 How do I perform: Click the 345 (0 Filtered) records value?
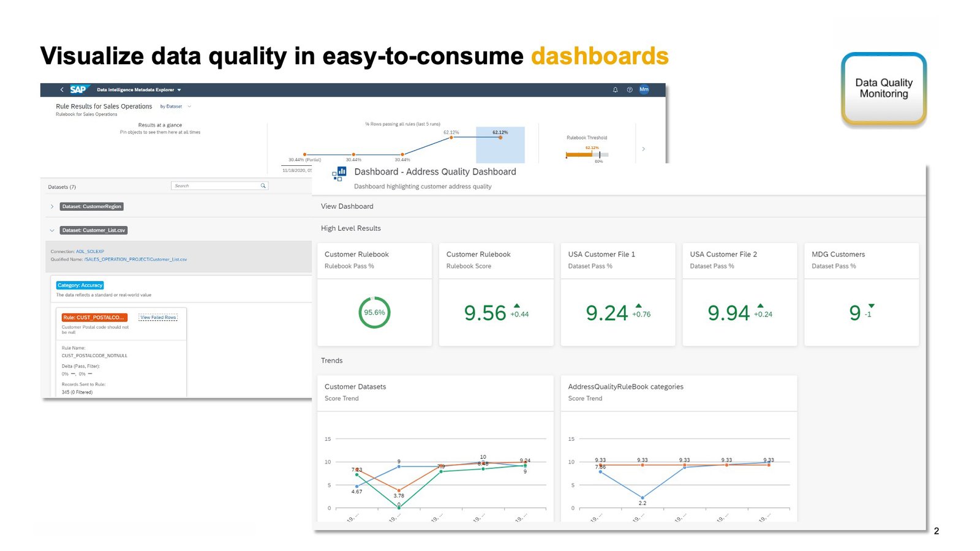coord(77,392)
